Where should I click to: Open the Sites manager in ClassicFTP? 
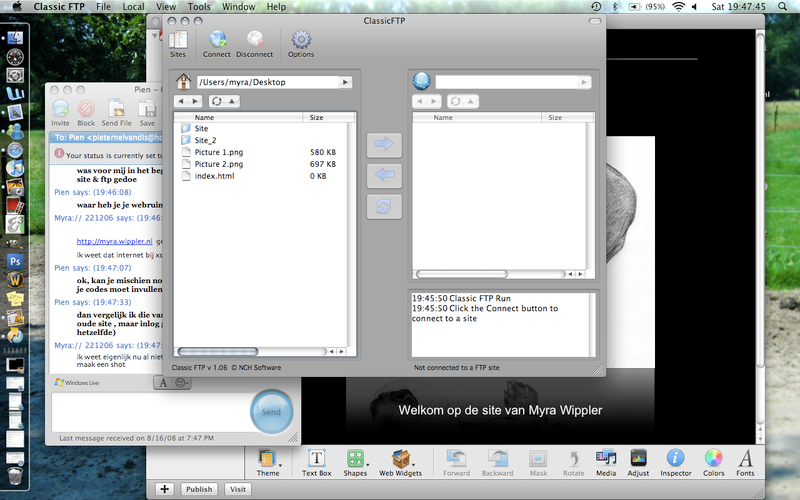tap(177, 40)
